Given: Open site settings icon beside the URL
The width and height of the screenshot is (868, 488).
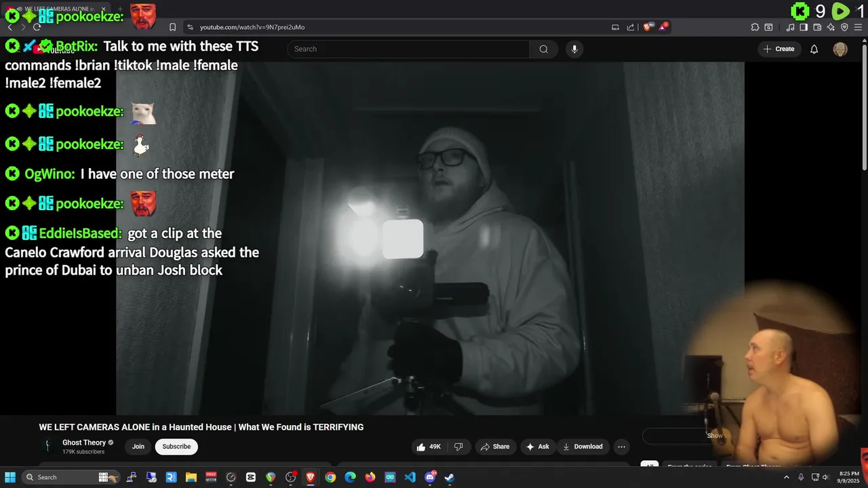Looking at the screenshot, I should [190, 27].
